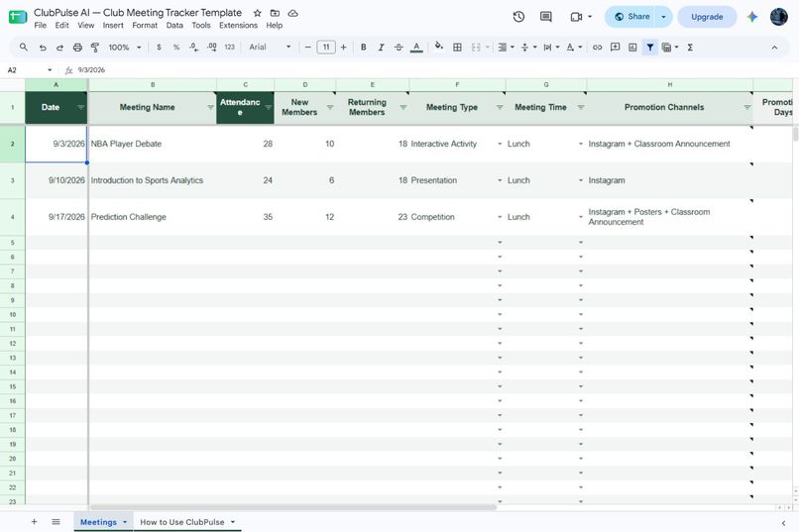799x532 pixels.
Task: Add a new sheet
Action: tap(34, 522)
